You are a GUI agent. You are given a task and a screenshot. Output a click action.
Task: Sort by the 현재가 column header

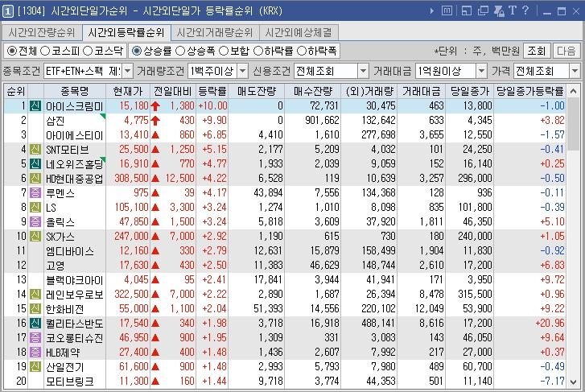coord(128,91)
